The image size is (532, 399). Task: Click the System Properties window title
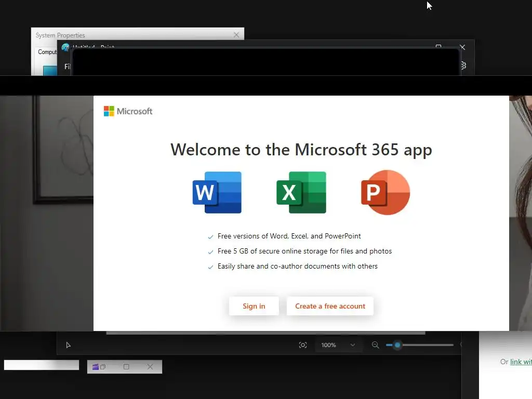pyautogui.click(x=60, y=35)
